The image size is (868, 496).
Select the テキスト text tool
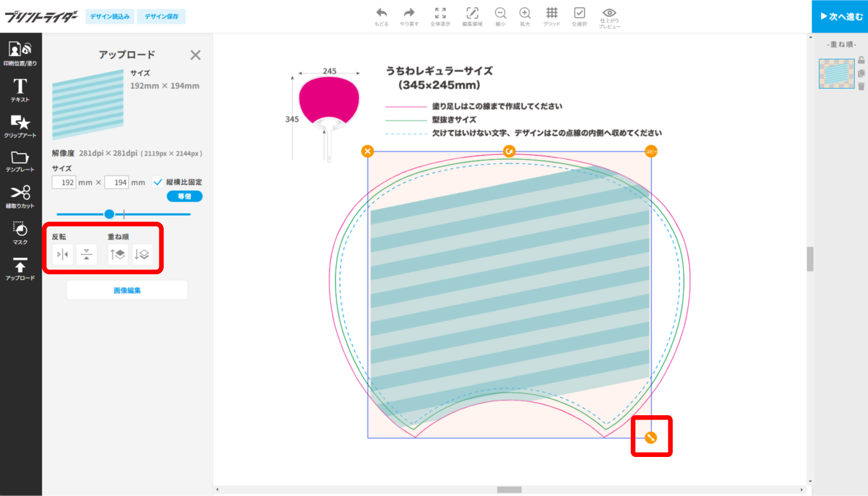20,90
